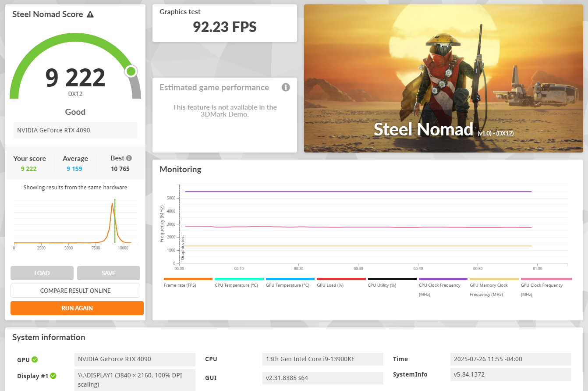Image resolution: width=588 pixels, height=391 pixels.
Task: Click the Good rating label
Action: tap(75, 112)
